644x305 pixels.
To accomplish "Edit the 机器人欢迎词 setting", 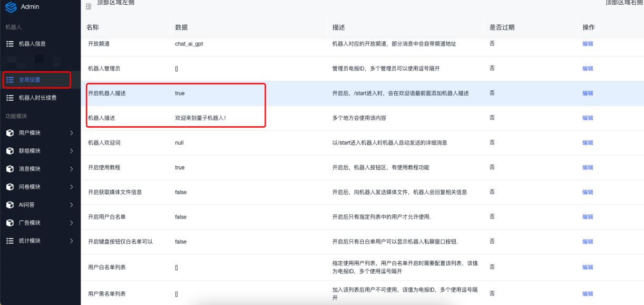I will click(x=587, y=142).
